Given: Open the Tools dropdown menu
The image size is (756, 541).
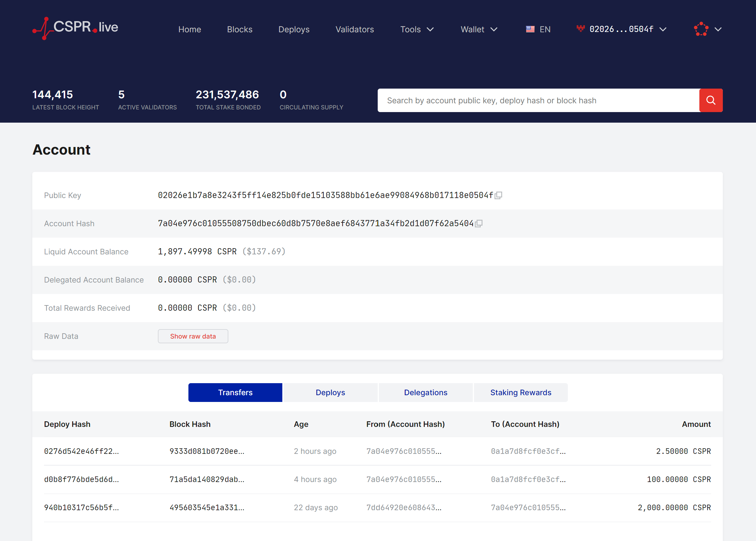Looking at the screenshot, I should [x=416, y=29].
